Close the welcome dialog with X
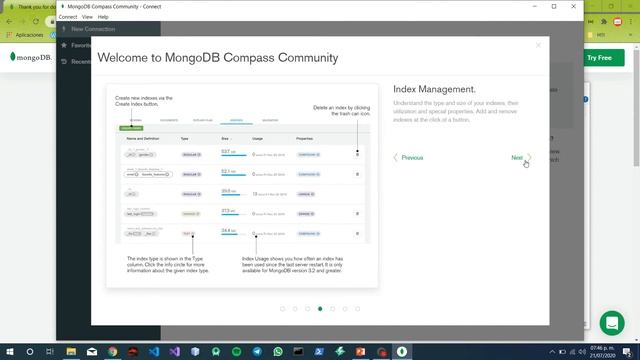The width and height of the screenshot is (640, 360). 538,45
